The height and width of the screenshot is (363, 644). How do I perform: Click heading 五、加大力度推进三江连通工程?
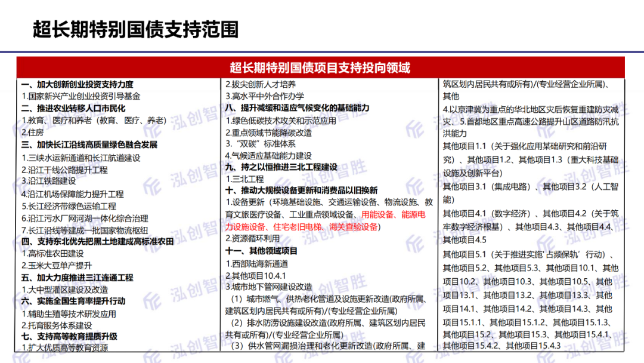click(77, 278)
